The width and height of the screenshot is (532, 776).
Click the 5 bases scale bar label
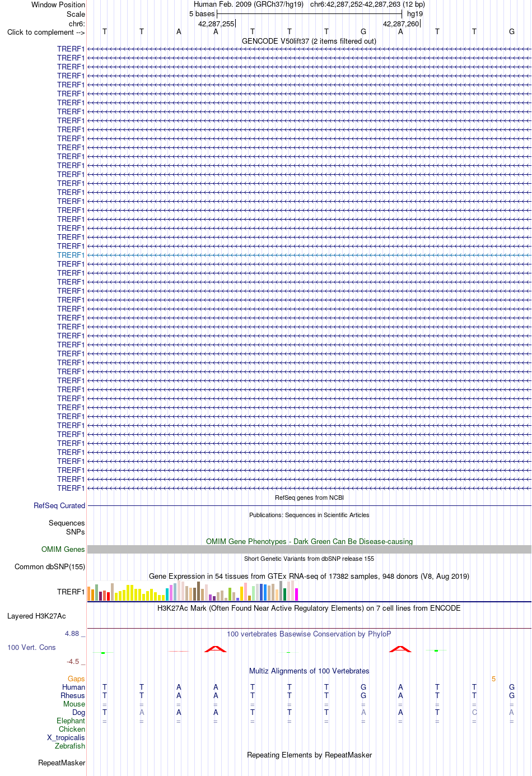pyautogui.click(x=202, y=14)
